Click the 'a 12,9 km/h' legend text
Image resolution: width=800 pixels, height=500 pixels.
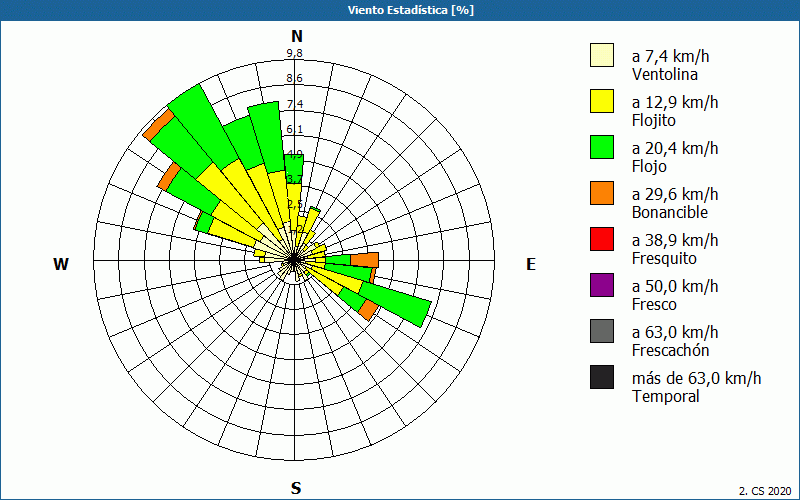pyautogui.click(x=675, y=102)
